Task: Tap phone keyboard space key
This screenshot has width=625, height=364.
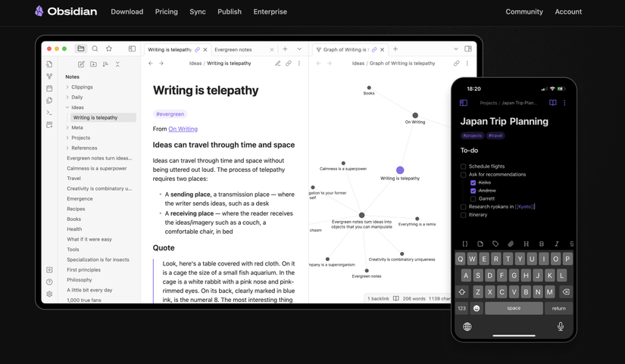Action: [514, 308]
